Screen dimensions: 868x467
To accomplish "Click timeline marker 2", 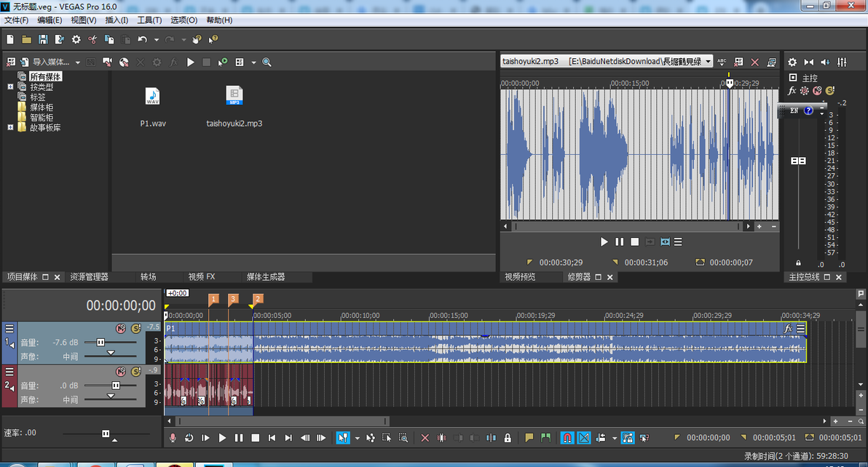I will click(258, 299).
